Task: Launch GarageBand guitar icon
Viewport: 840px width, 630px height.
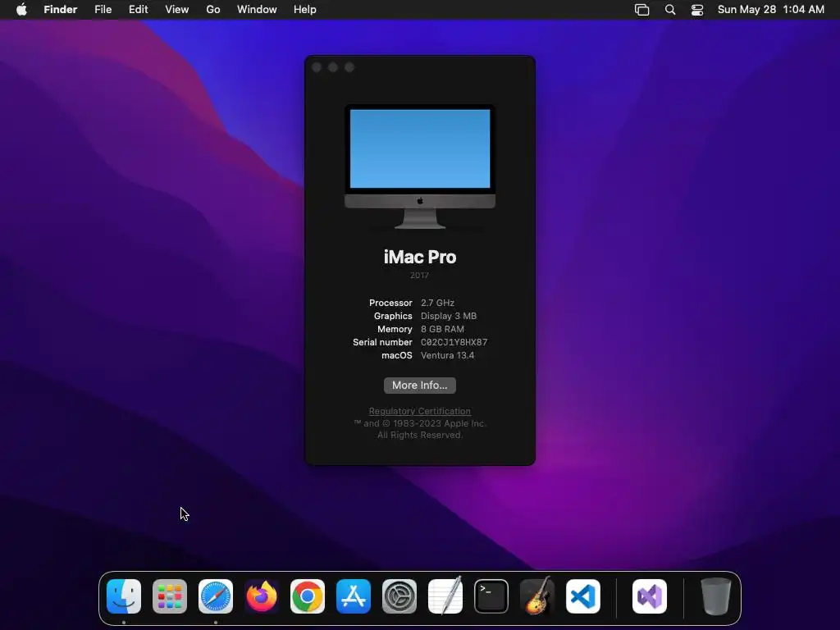Action: tap(537, 596)
